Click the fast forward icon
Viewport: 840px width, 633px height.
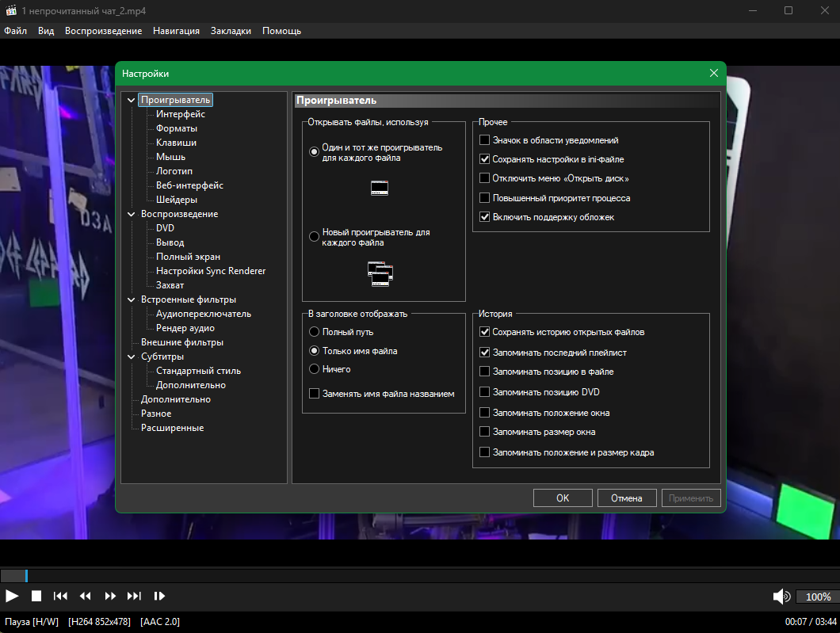point(110,596)
